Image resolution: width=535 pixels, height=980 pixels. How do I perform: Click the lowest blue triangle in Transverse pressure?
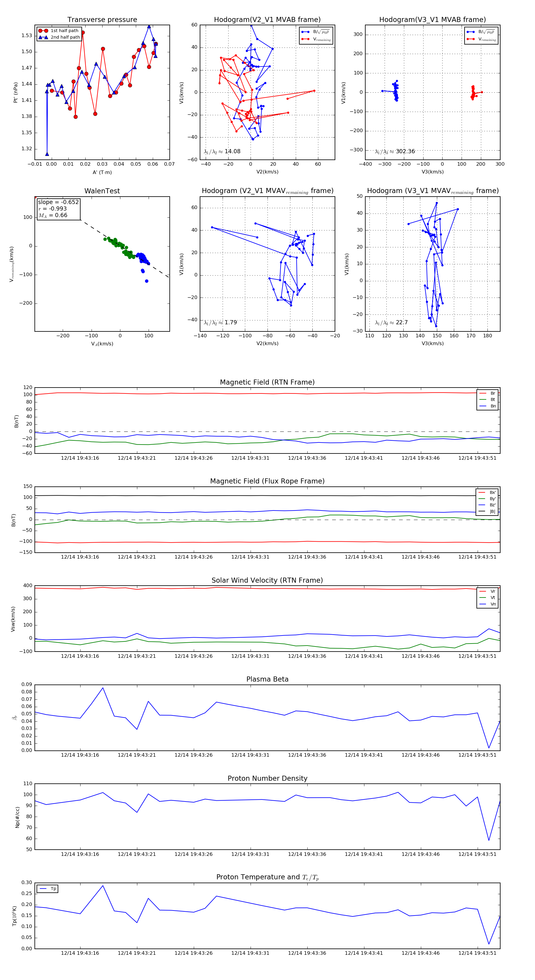pyautogui.click(x=47, y=154)
